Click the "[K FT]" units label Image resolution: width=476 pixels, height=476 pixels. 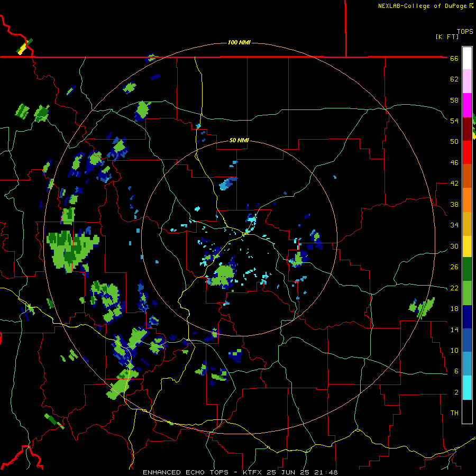tap(447, 37)
